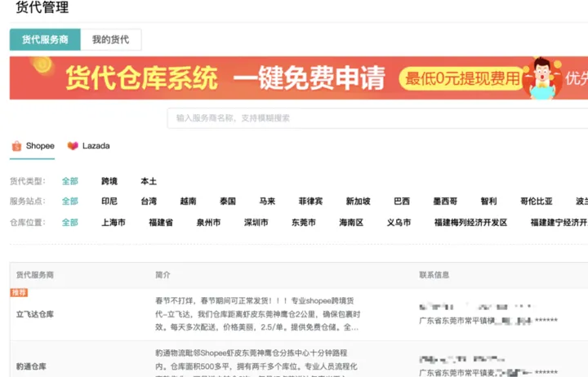Click the 货代服务商 column header
Screen dimensions: 588x377
click(x=35, y=275)
